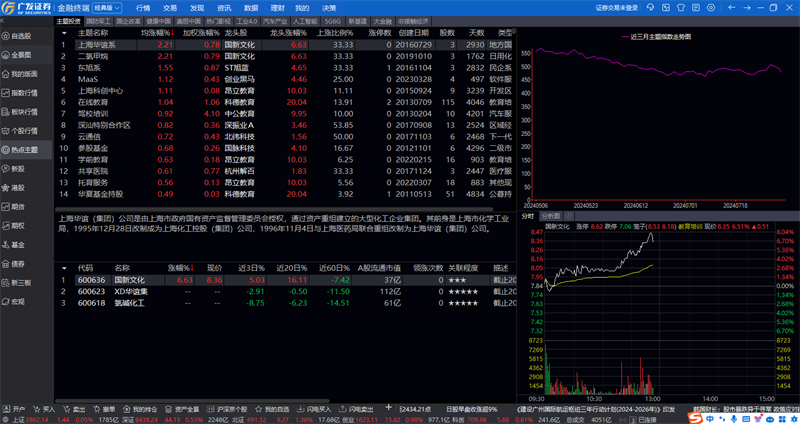Click 闪电卖出 in bottom toolbar
The image size is (800, 424).
click(x=356, y=409)
